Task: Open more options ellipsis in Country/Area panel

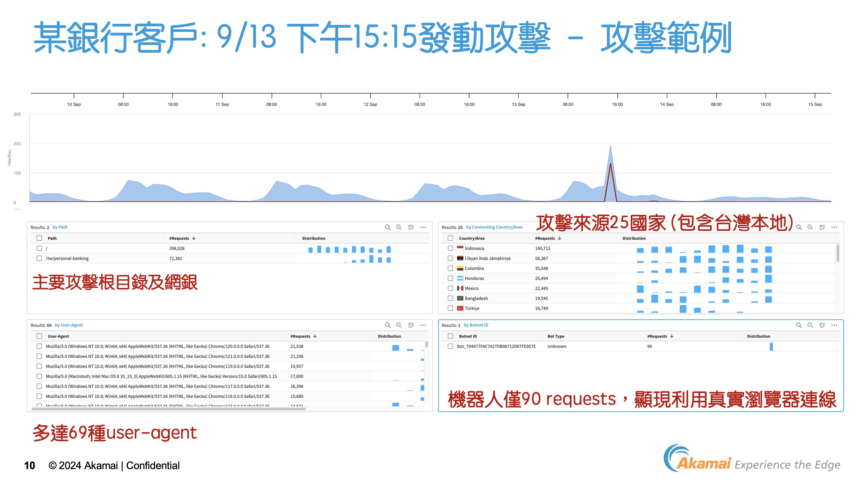Action: (x=834, y=227)
